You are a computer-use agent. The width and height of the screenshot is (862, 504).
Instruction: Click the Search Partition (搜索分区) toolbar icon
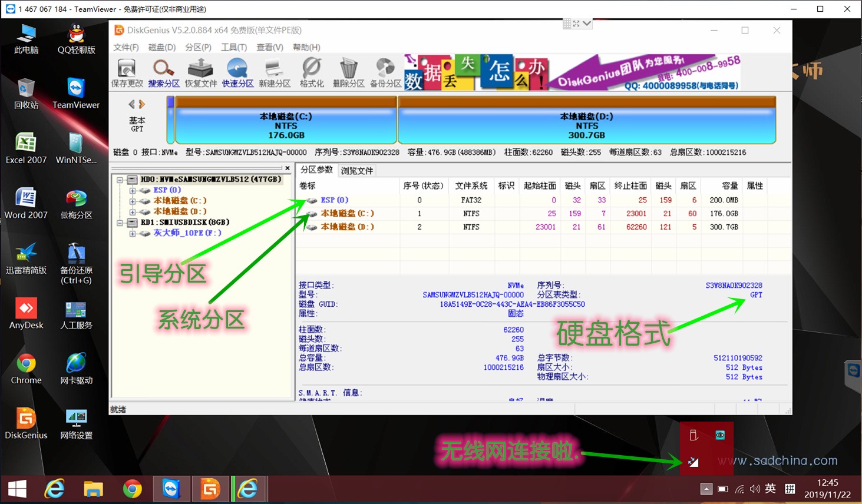click(164, 73)
